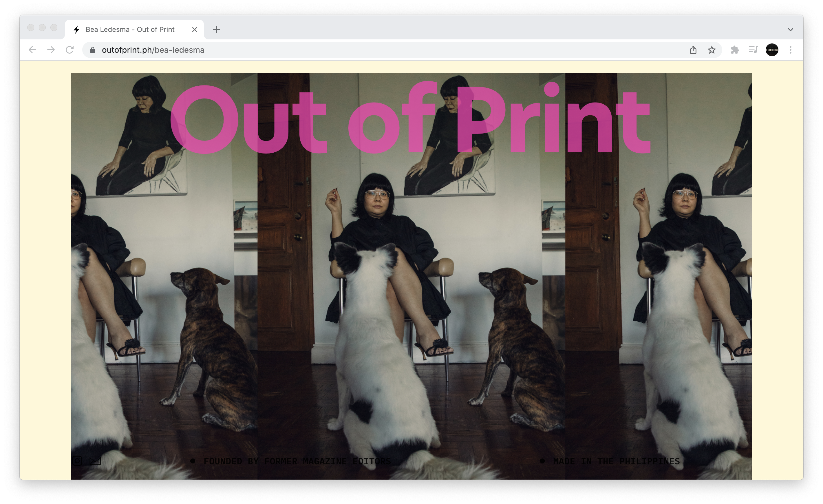The height and width of the screenshot is (504, 823).
Task: Open Chrome's three-dot menu
Action: click(x=790, y=50)
